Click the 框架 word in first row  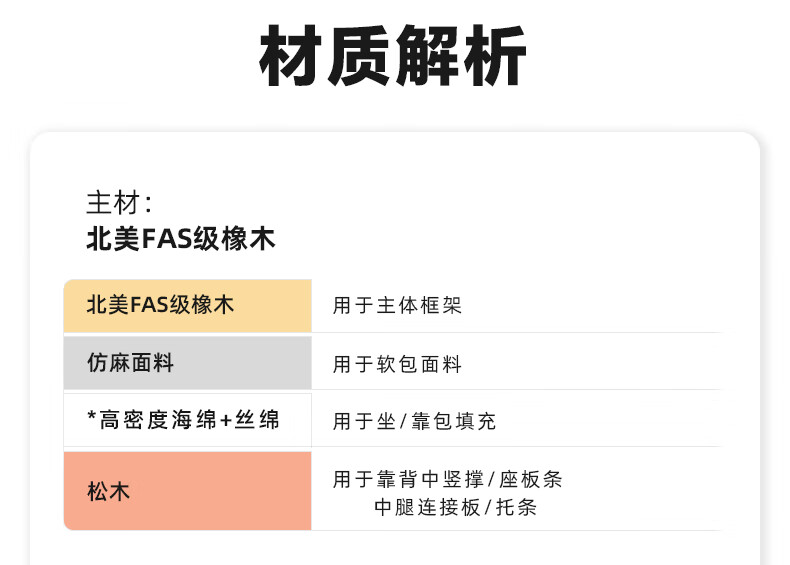(440, 305)
